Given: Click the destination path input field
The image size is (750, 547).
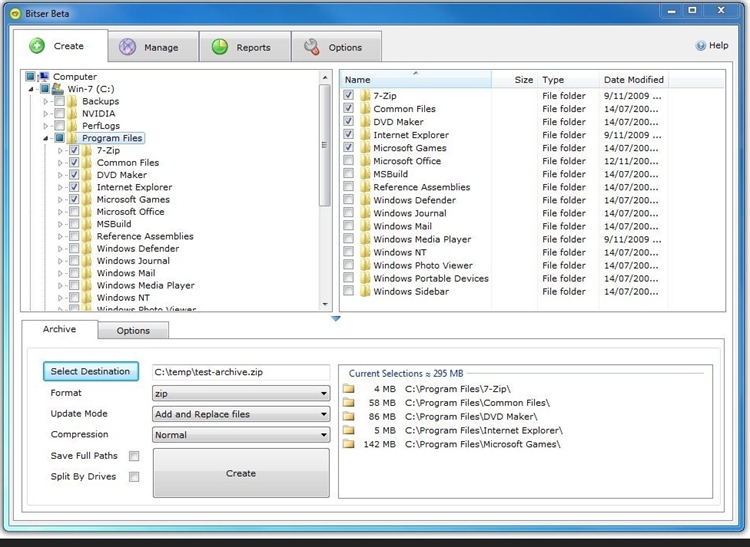Looking at the screenshot, I should (x=240, y=372).
